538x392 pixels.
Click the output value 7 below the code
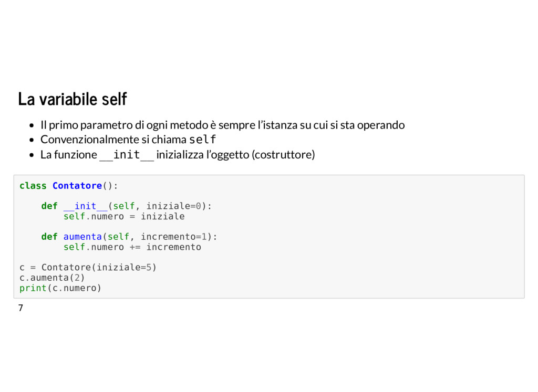click(x=20, y=308)
